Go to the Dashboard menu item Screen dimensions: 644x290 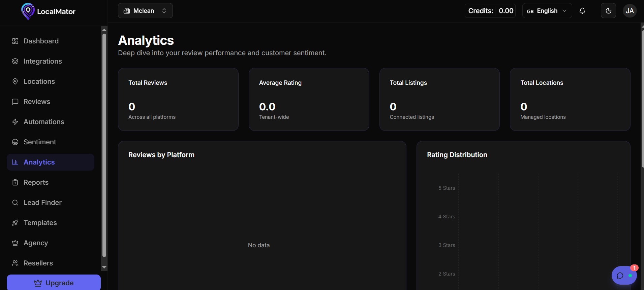[x=51, y=41]
